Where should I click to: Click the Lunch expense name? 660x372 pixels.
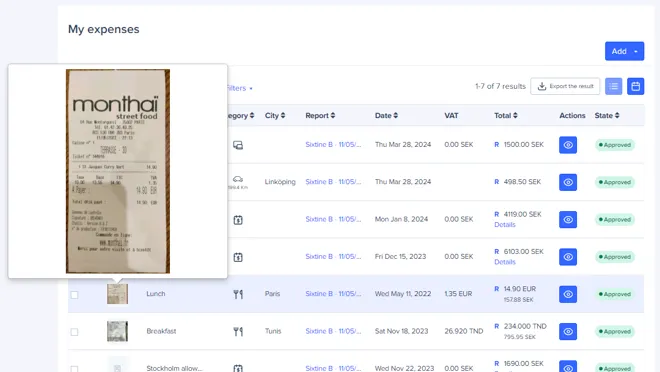(156, 294)
